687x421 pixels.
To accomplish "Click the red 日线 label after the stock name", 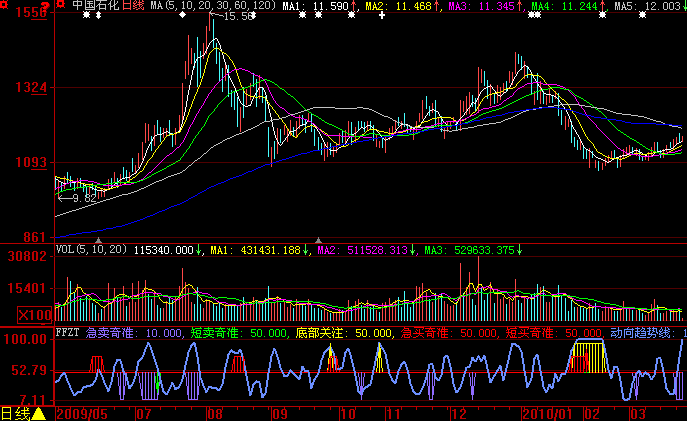I will [x=133, y=6].
